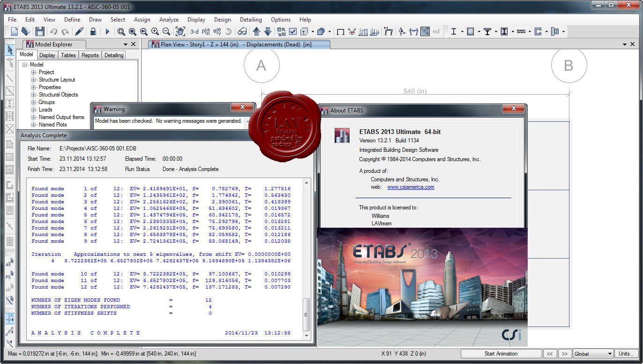Click the Rubber Band Zoom icon
Image resolution: width=643 pixels, height=364 pixels.
pos(121,31)
